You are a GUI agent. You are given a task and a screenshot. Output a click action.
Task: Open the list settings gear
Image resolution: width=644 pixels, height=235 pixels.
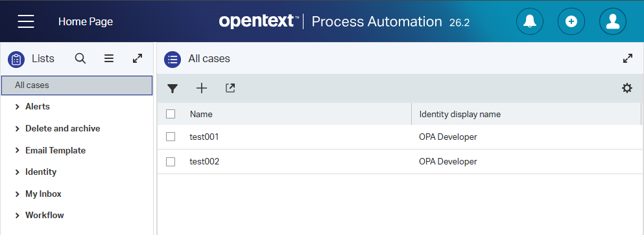click(x=626, y=88)
